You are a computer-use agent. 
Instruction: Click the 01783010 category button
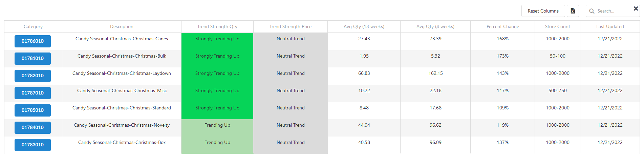(33, 145)
